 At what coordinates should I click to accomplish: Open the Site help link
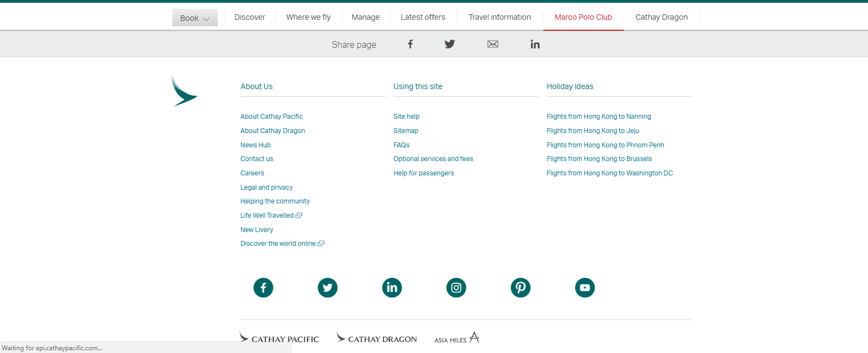(406, 117)
